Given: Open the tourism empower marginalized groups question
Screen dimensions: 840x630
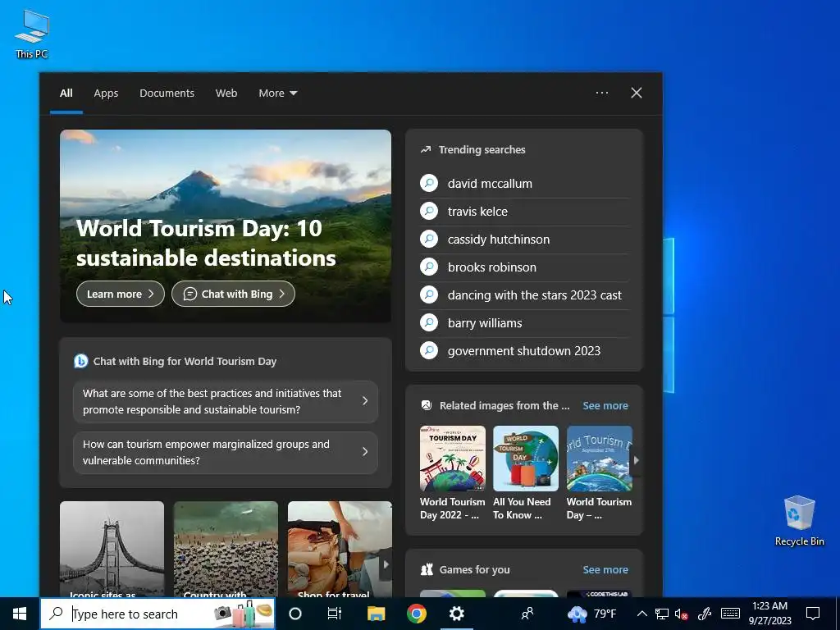Looking at the screenshot, I should click(226, 452).
